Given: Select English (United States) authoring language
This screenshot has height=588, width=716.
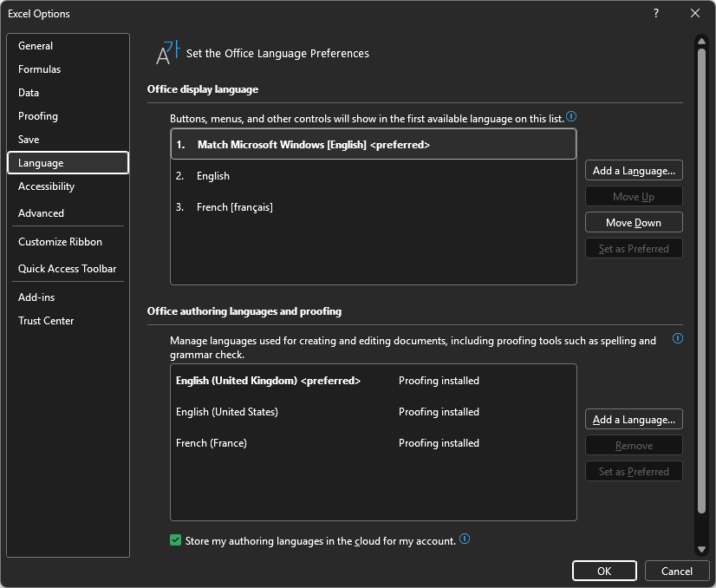Looking at the screenshot, I should (374, 412).
